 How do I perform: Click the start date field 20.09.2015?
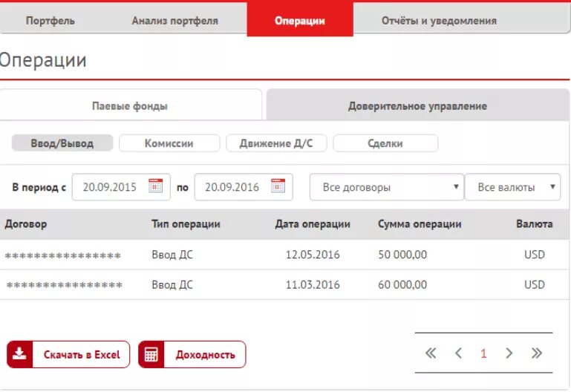121,186
